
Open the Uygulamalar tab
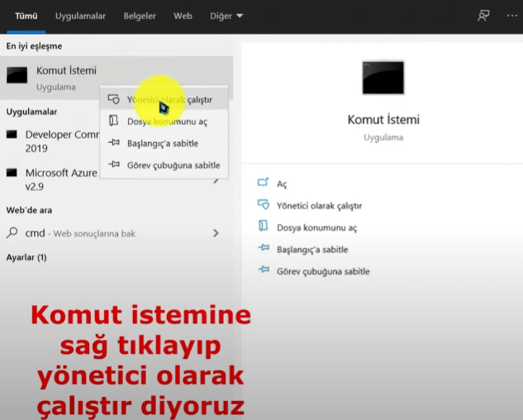80,16
